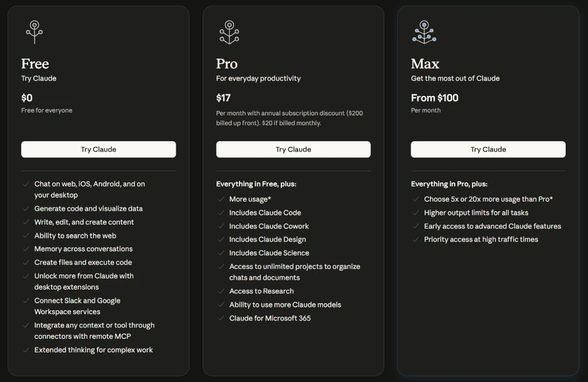Click Try Claude button under Pro plan
This screenshot has width=588, height=382.
[x=293, y=149]
